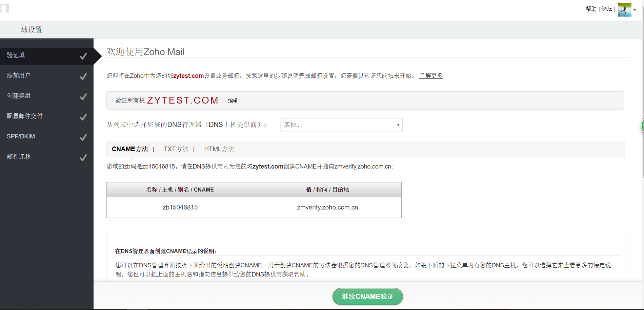Select 验证域 in the sidebar
The width and height of the screenshot is (644, 310).
(47, 56)
